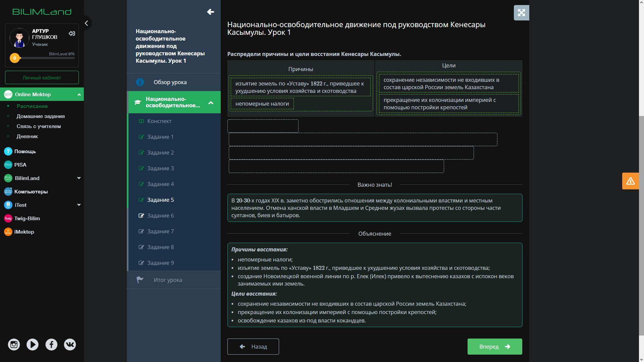The width and height of the screenshot is (644, 362).
Task: Collapse the left sidebar with chevron
Action: 87,23
